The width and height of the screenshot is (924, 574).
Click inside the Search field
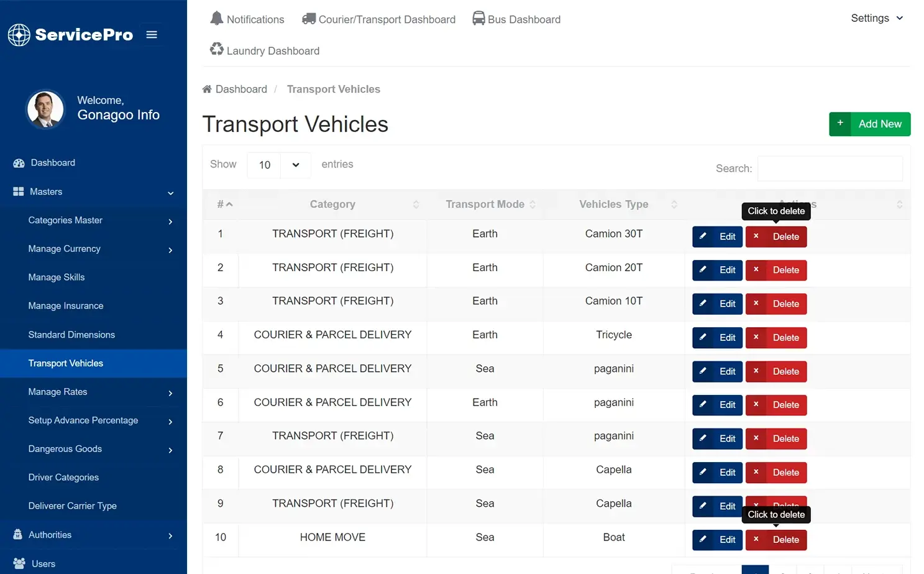[x=830, y=168]
